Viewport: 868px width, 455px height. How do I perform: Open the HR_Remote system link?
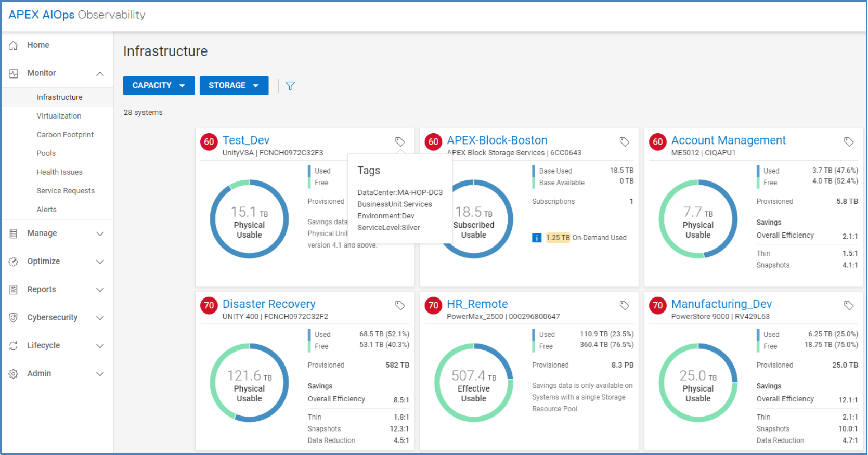click(x=477, y=304)
